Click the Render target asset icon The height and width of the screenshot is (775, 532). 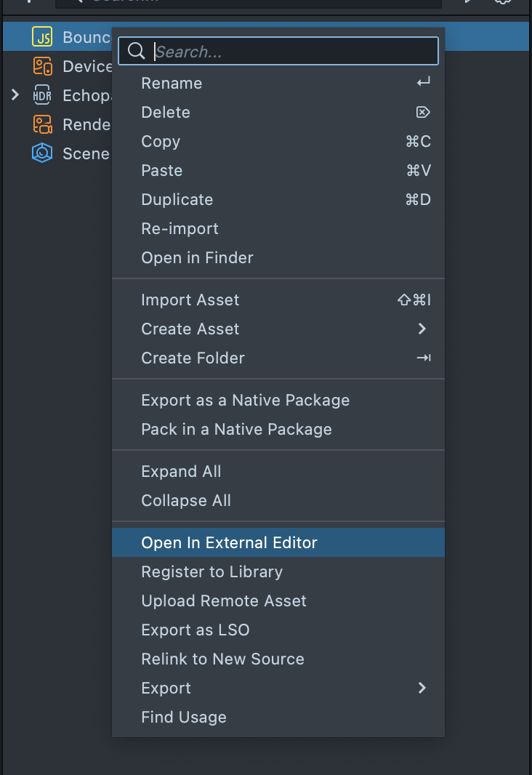[42, 124]
